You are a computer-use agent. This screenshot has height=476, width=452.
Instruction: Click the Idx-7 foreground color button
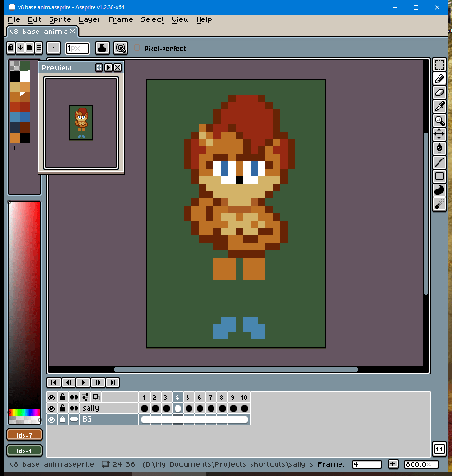point(25,435)
